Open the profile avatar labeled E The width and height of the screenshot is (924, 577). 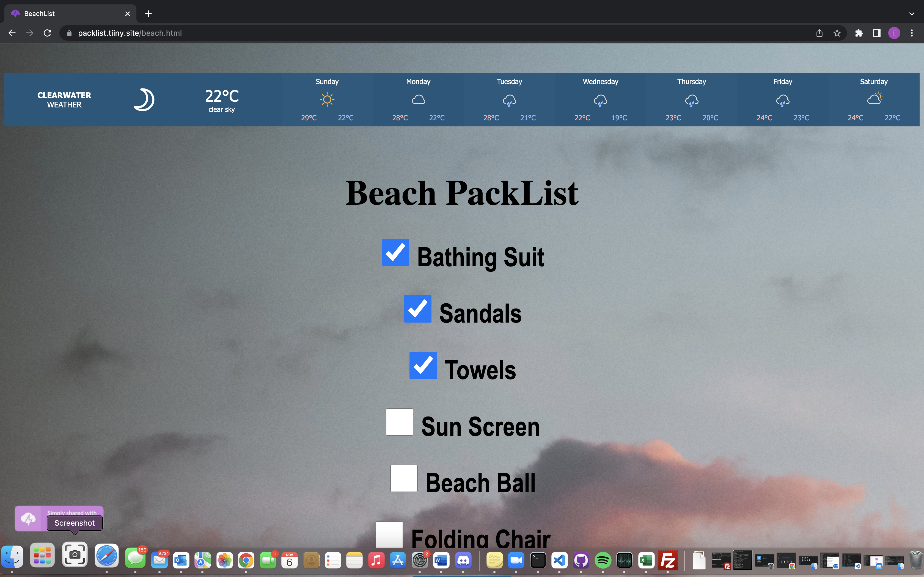(894, 33)
